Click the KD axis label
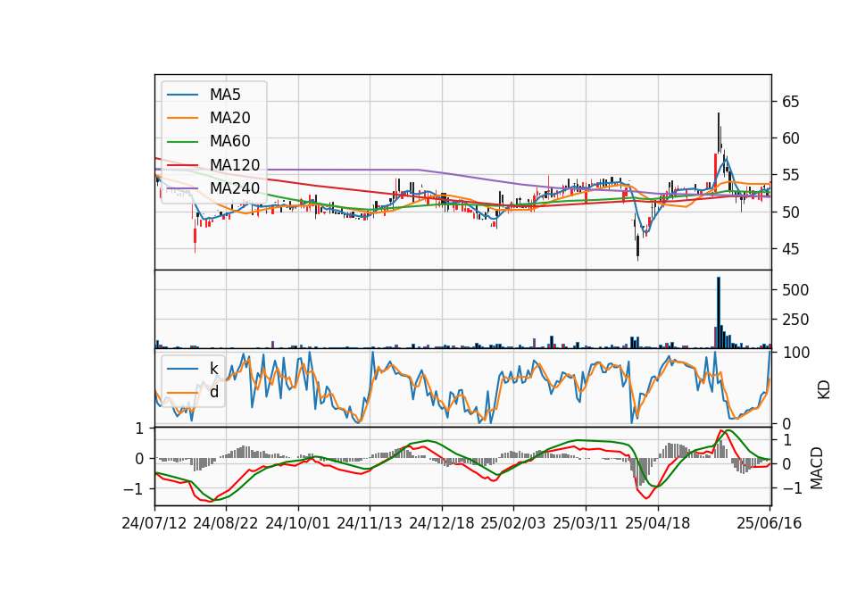Screen dimensions: 857x616 823,390
